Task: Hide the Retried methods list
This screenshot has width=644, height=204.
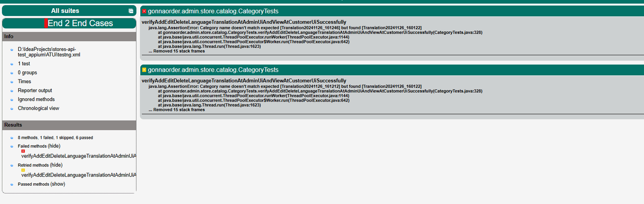Action: click(x=56, y=165)
